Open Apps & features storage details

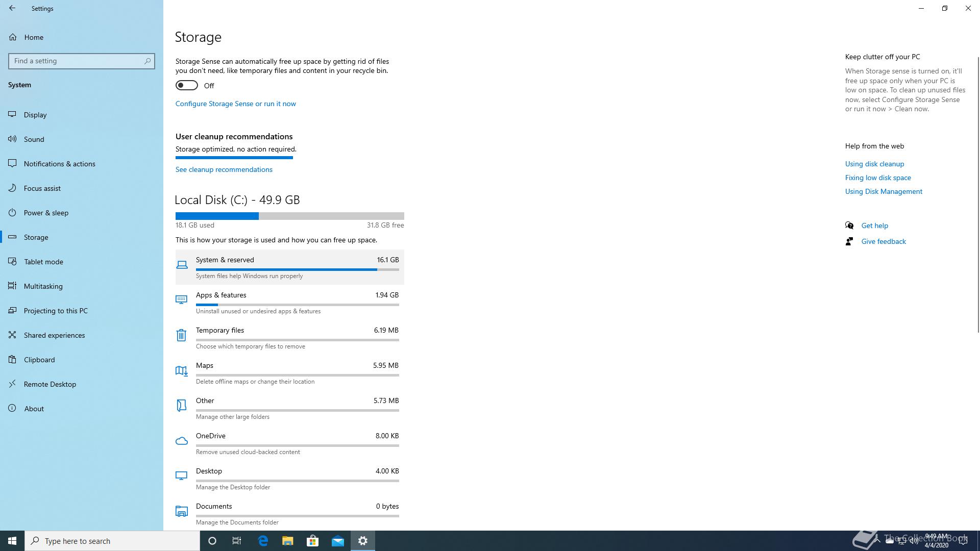[290, 303]
